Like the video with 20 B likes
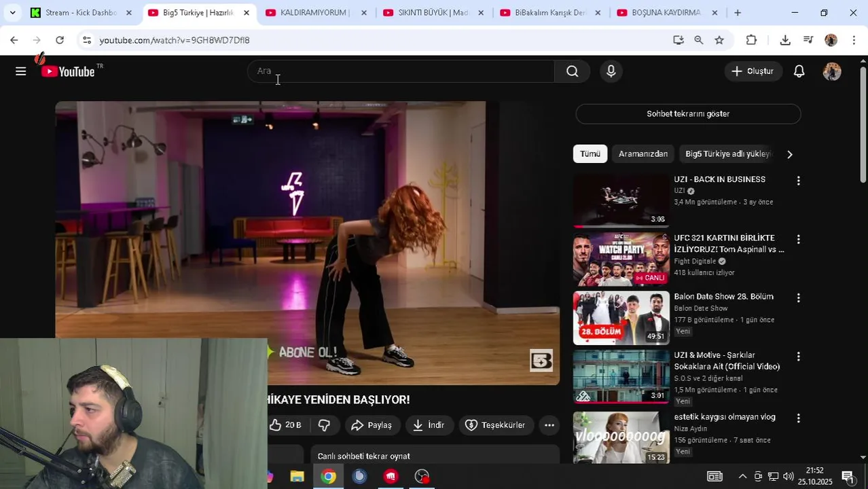 [x=285, y=425]
